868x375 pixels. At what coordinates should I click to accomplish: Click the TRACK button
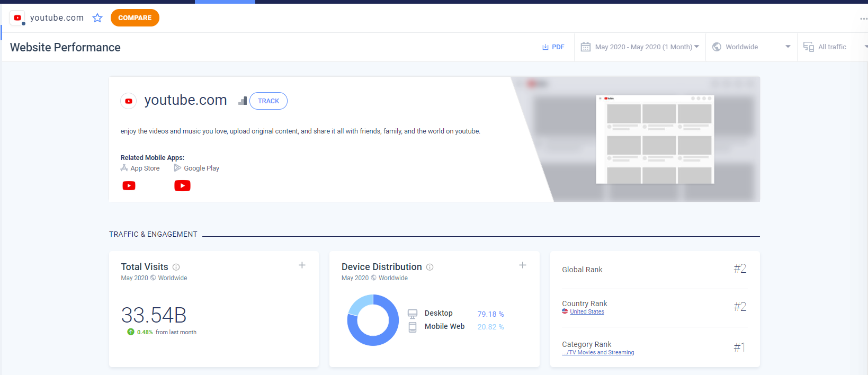pyautogui.click(x=269, y=101)
